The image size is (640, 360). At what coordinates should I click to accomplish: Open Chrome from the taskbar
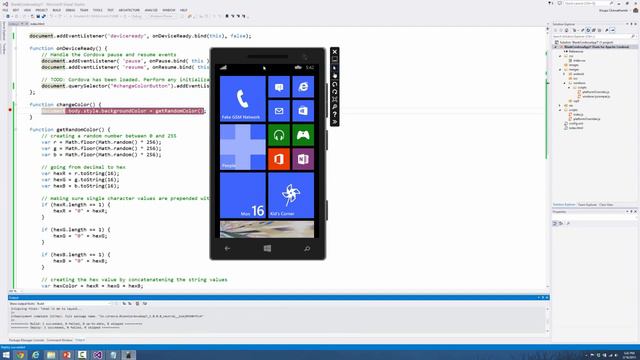(x=20, y=355)
